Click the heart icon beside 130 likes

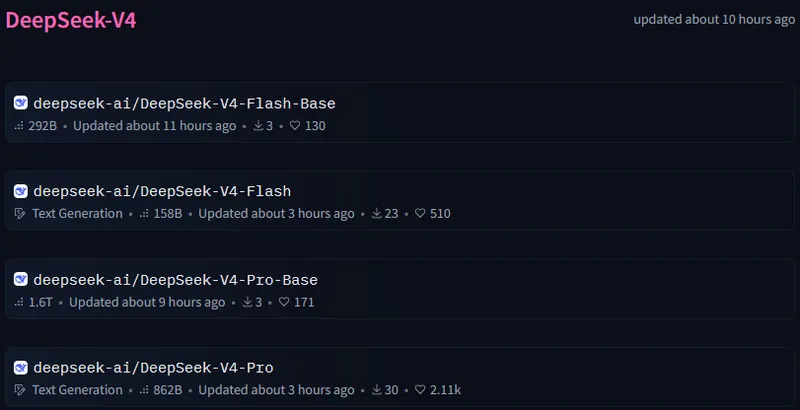(295, 126)
